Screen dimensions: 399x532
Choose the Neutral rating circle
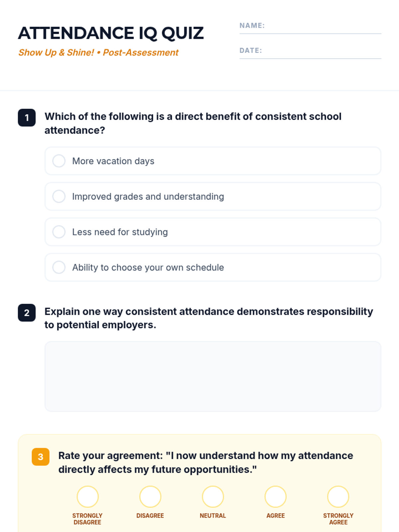[213, 497]
